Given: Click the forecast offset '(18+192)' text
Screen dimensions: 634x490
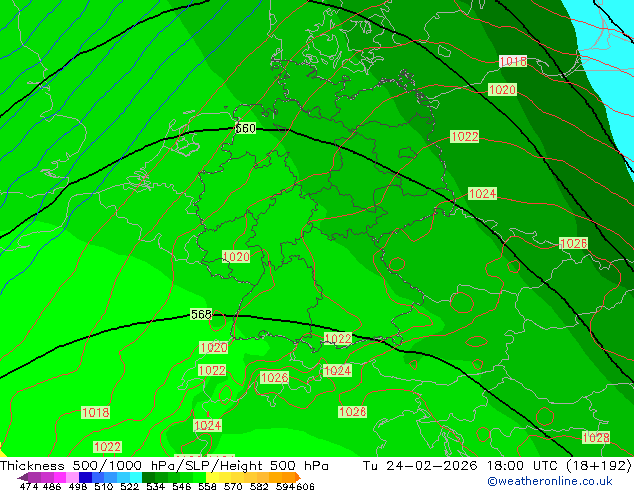Looking at the screenshot, I should click(598, 465).
